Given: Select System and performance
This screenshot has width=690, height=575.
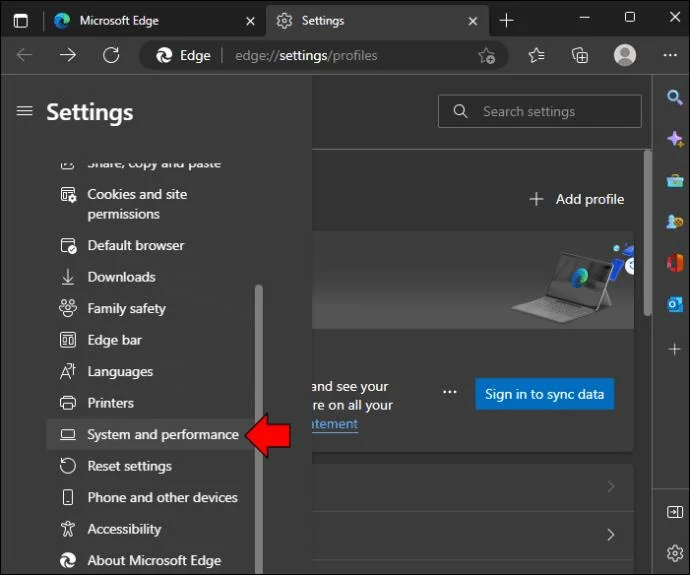Looking at the screenshot, I should 150,435.
